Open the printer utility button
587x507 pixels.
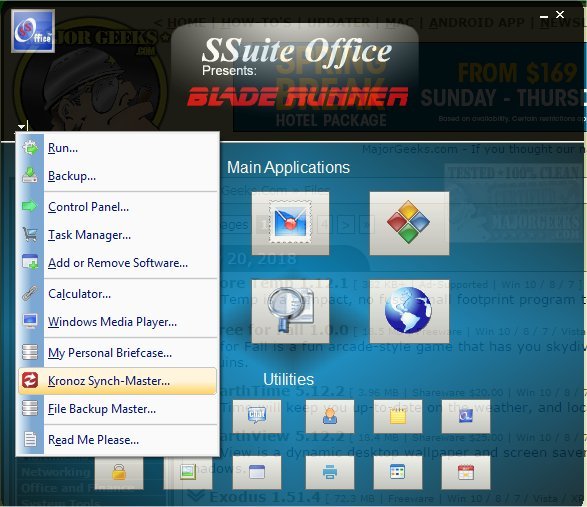click(x=330, y=473)
